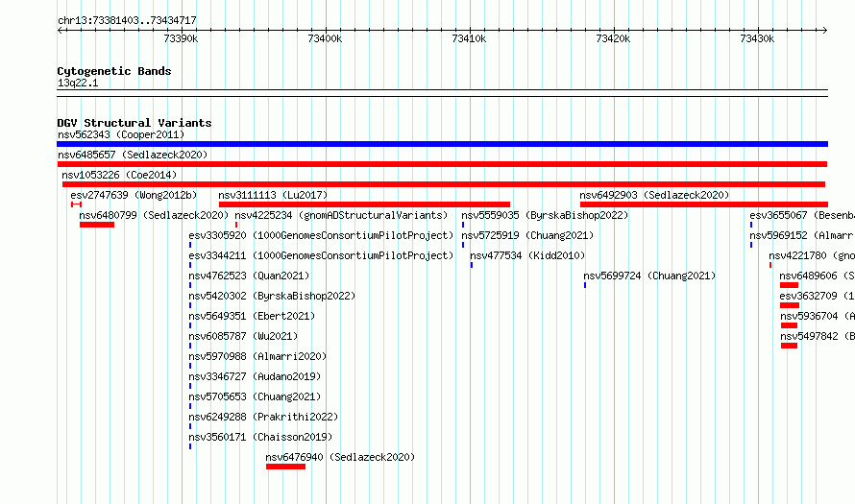Click the nsv5725919 blue tick marker
This screenshot has height=504, width=855.
pos(463,245)
